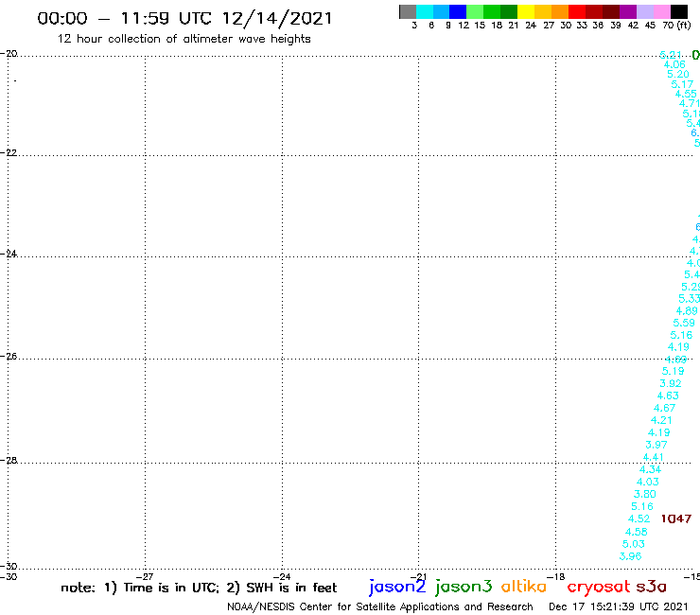Click the -21 longitude axis label
700x615 pixels.
pos(419,577)
